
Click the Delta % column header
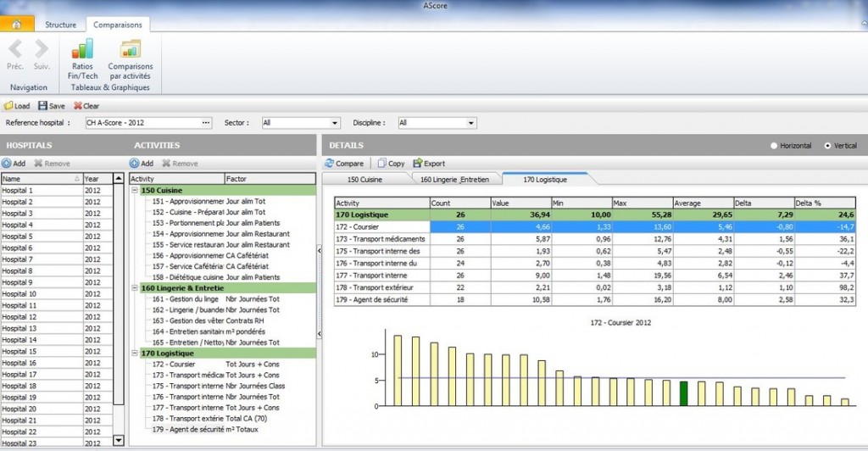click(824, 203)
